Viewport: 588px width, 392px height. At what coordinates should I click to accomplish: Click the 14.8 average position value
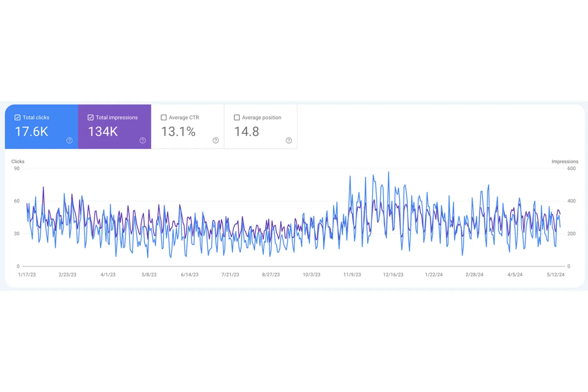pos(247,132)
